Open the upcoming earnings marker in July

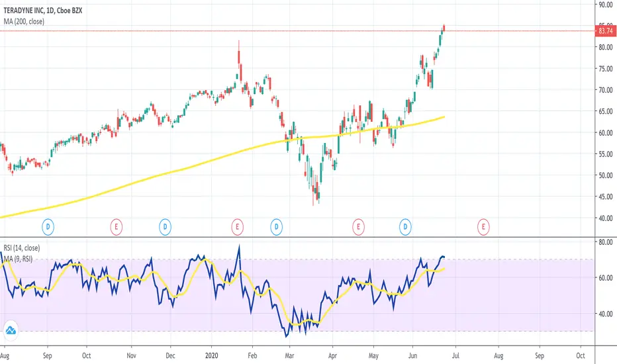coord(483,226)
